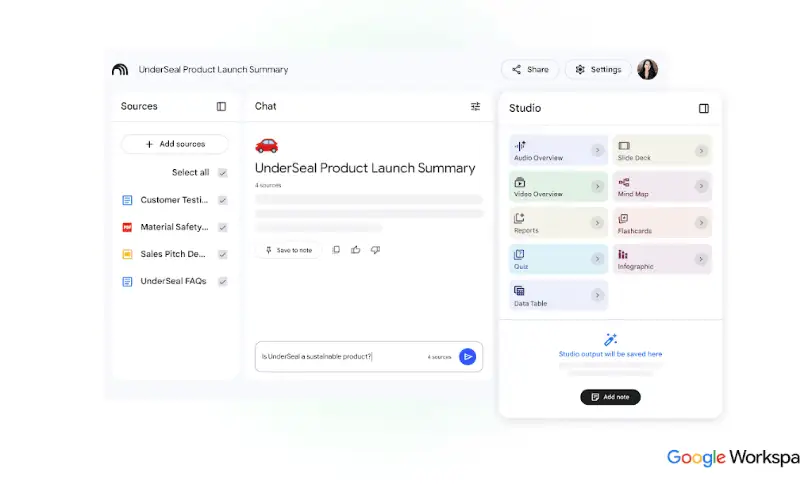Uncheck the Material Safety source checkbox
Viewport: 800px width, 500px height.
point(222,227)
